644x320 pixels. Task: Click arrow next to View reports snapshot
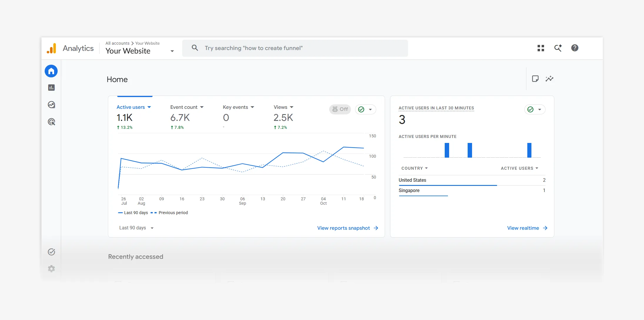pos(376,228)
